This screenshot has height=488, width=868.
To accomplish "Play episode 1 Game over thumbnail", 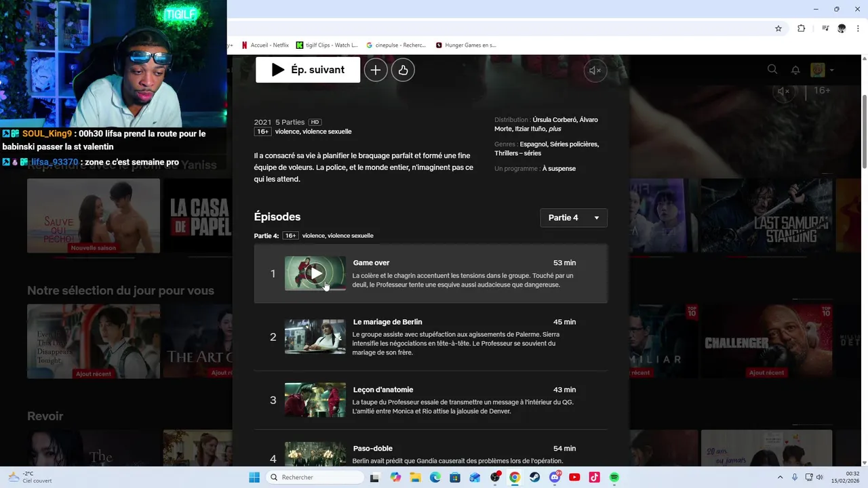I will point(315,273).
